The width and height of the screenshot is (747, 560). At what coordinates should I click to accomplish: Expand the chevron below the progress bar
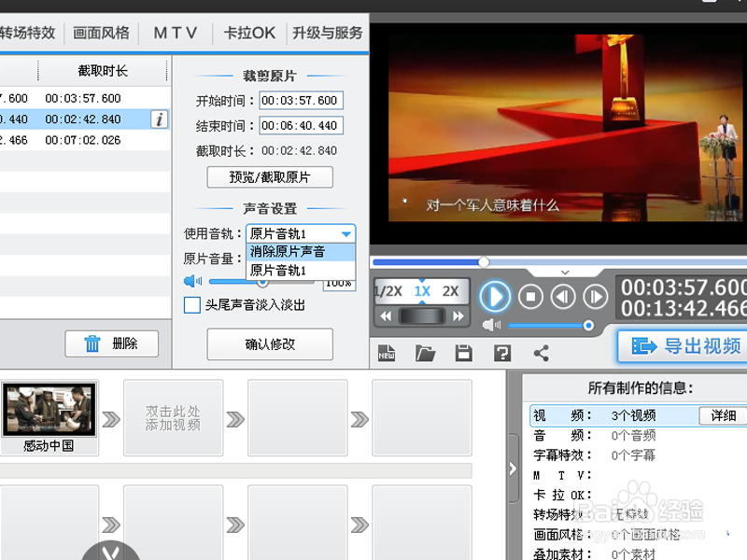[x=565, y=273]
